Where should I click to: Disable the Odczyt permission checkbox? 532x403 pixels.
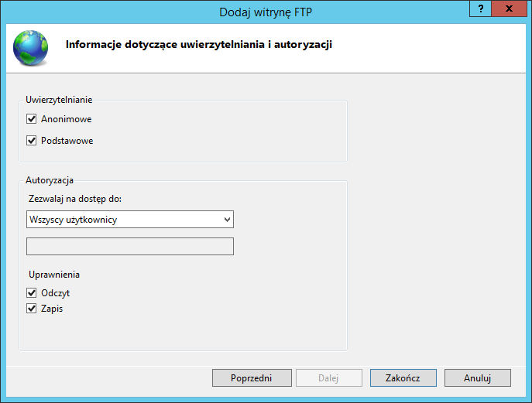pyautogui.click(x=32, y=293)
